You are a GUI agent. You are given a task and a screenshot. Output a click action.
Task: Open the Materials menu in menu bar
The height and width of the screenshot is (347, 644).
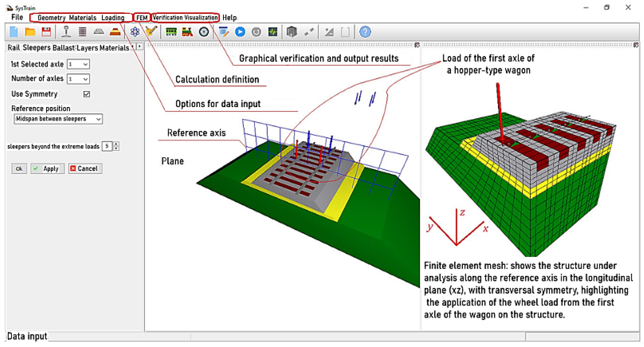[x=82, y=18]
